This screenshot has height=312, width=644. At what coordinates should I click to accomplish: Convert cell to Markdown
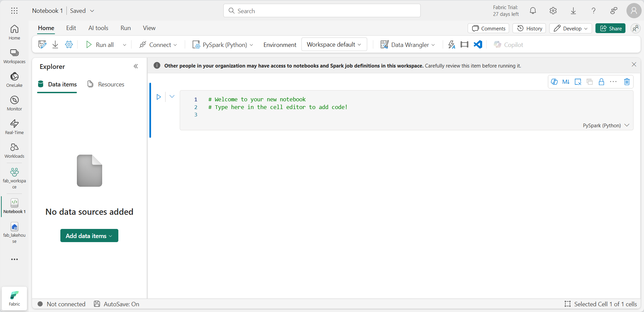(x=566, y=82)
